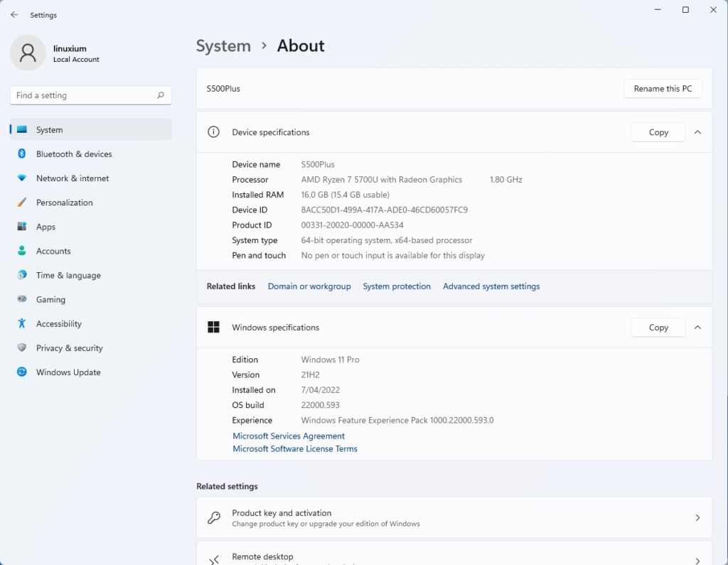Viewport: 728px width, 565px height.
Task: Copy the Windows specifications
Action: 658,328
